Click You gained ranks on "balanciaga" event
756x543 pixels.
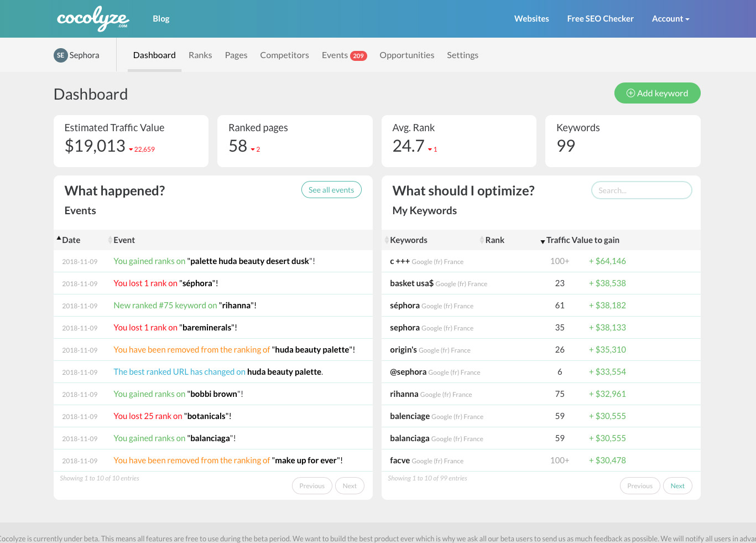tap(175, 438)
